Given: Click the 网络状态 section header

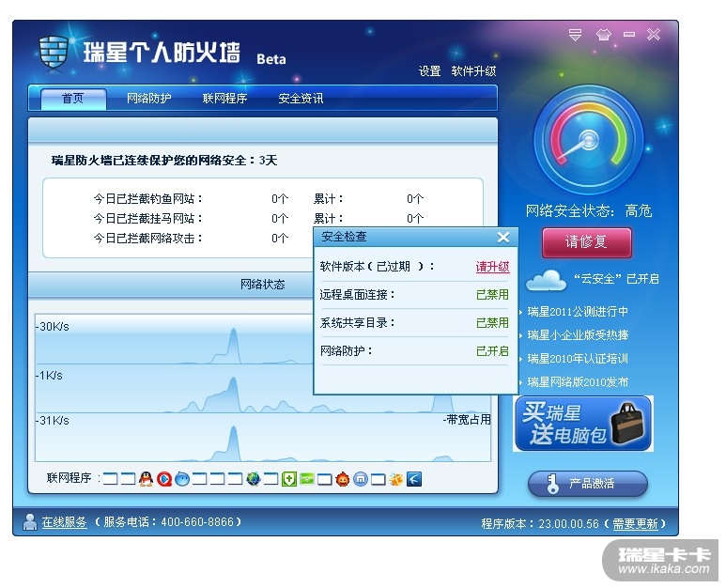Looking at the screenshot, I should click(263, 285).
